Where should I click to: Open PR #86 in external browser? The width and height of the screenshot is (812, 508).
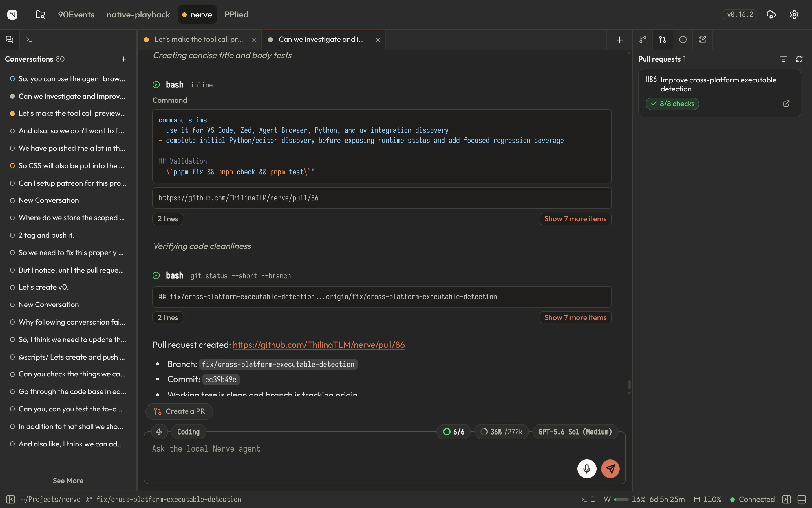(786, 104)
